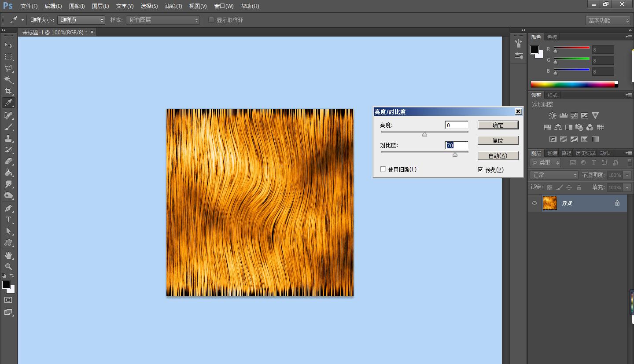Open the 基本功能 workspace dropdown

(x=609, y=20)
